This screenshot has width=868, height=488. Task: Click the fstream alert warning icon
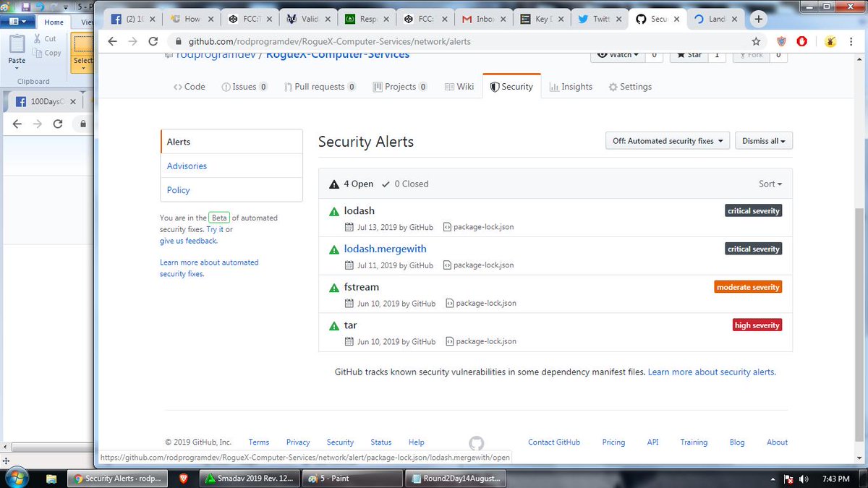(334, 288)
